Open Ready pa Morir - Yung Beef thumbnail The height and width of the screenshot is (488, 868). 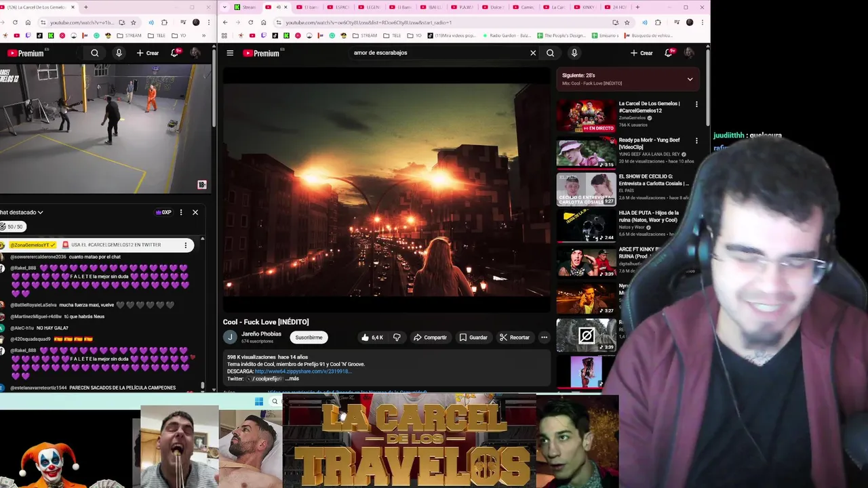click(x=587, y=152)
